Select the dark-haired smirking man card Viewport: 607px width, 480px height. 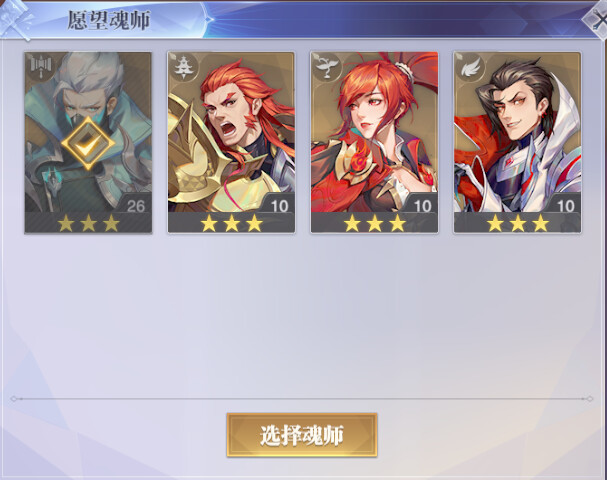pos(517,143)
